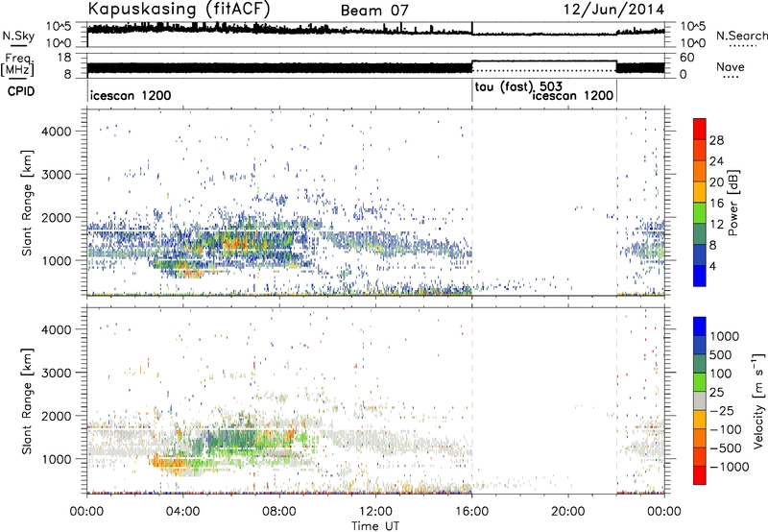The width and height of the screenshot is (768, 532).
Task: Click the '1000' tick on the velocity scale
Action: (x=725, y=336)
